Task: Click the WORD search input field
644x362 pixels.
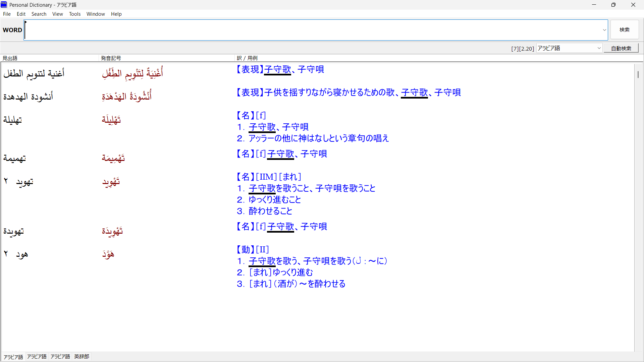Action: tap(312, 30)
